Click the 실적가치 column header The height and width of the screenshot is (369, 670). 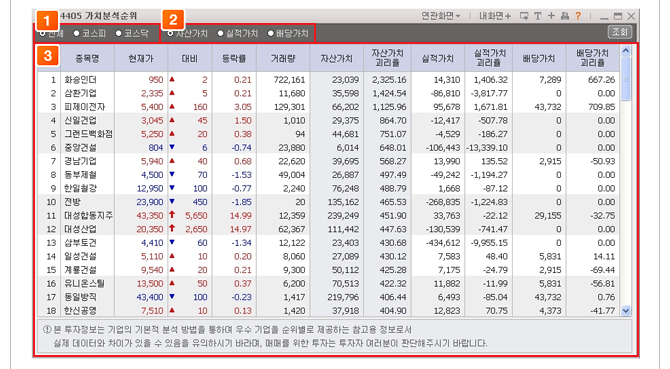coord(438,59)
